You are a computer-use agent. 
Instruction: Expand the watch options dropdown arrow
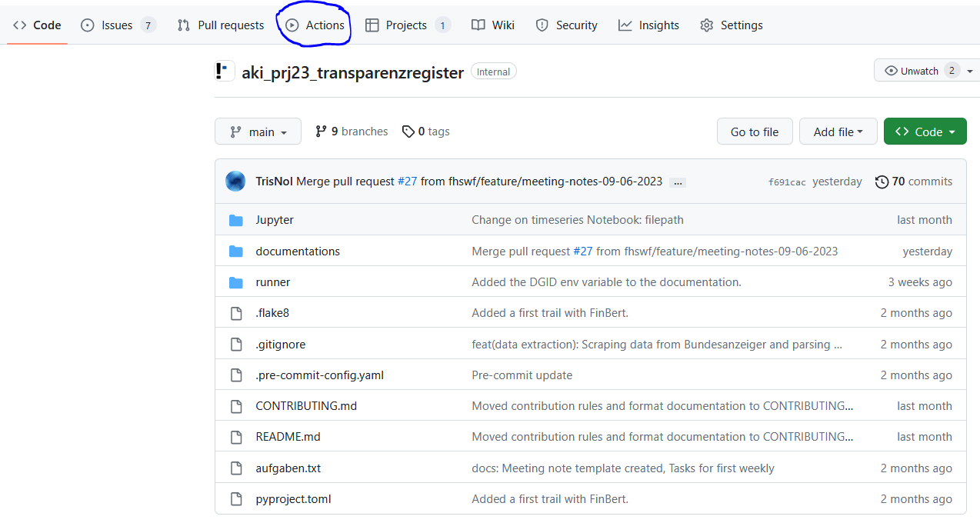(x=970, y=71)
